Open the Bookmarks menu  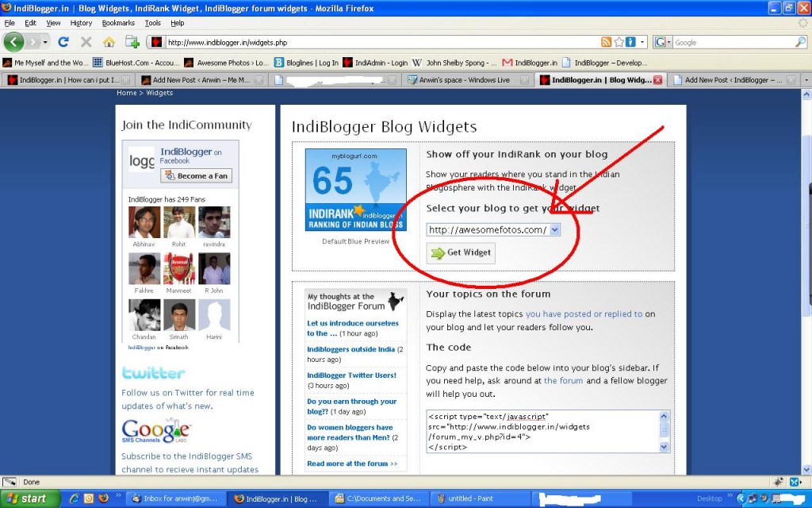coord(118,23)
